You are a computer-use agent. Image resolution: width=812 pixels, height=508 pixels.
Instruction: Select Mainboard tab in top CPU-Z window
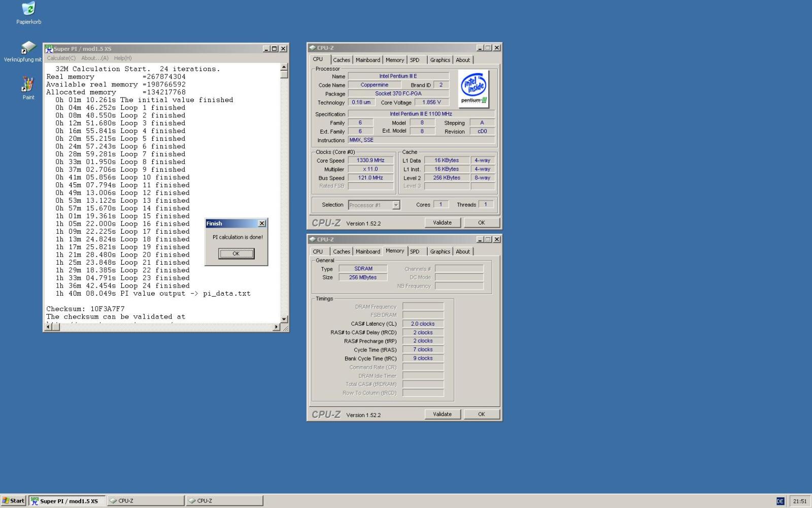pos(368,60)
